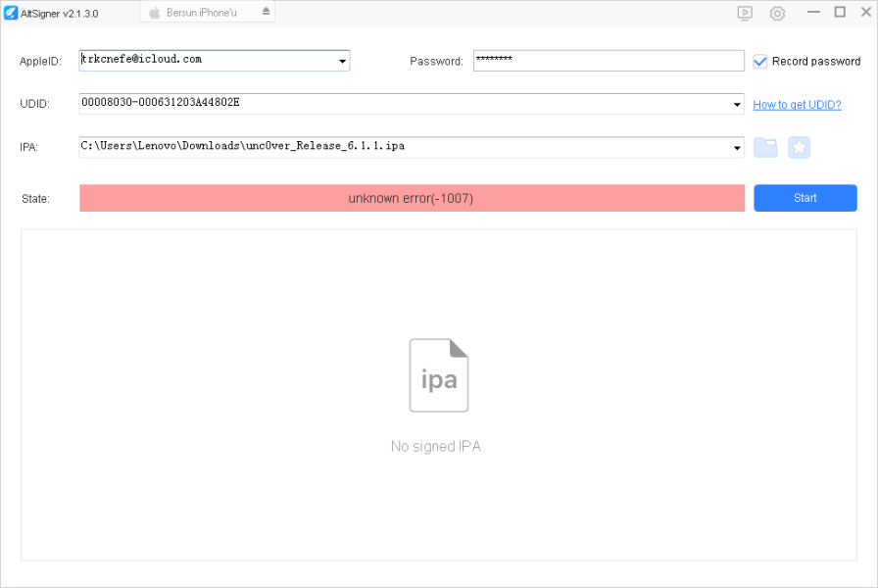Expand the UDID dropdown list

tap(737, 105)
